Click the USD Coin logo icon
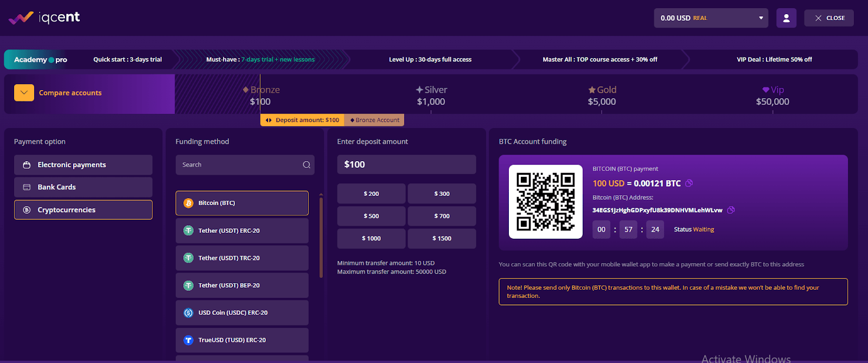 point(188,313)
